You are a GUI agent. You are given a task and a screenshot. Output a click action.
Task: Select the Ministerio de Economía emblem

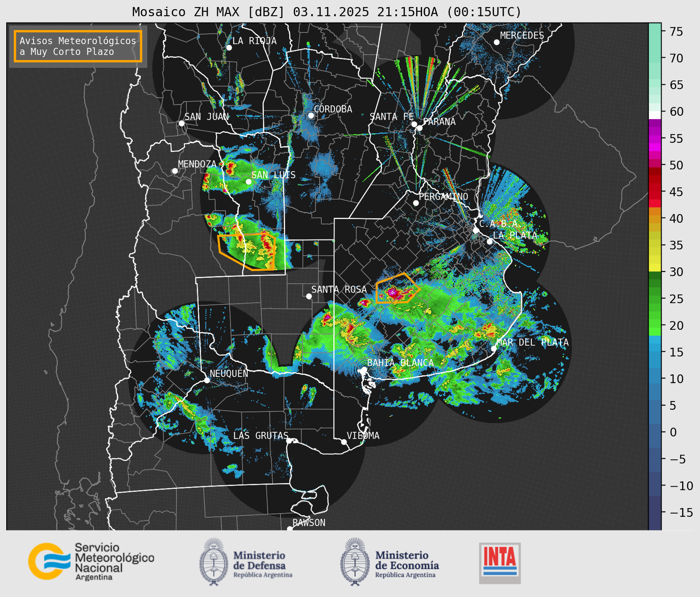click(x=355, y=562)
